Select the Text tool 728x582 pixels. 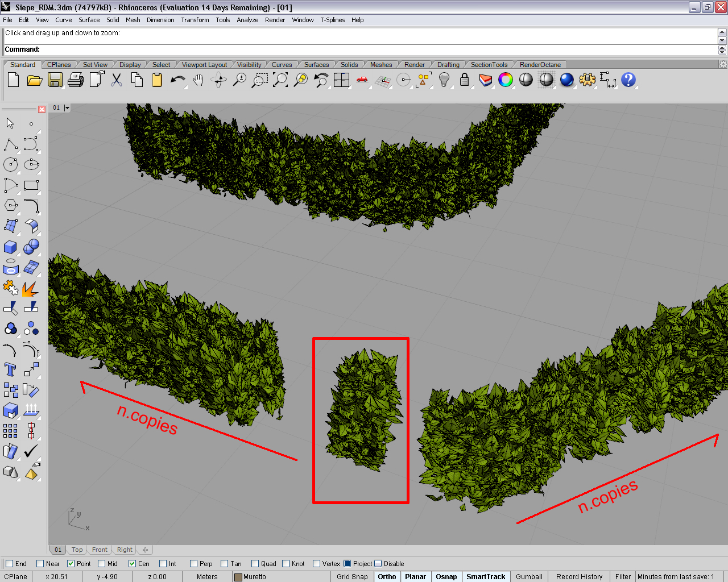point(10,369)
